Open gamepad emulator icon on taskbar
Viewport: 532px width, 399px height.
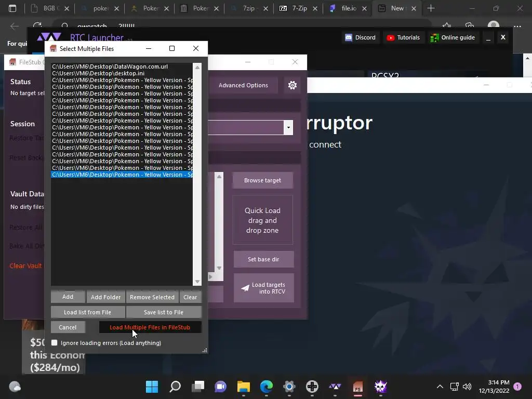312,387
